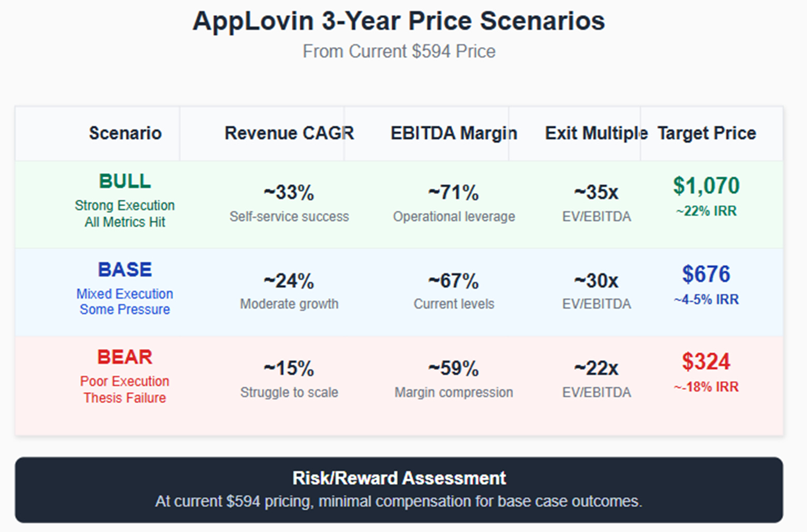Click the AppLovin 3-Year Price Scenarios title
This screenshot has height=532, width=807.
click(399, 22)
